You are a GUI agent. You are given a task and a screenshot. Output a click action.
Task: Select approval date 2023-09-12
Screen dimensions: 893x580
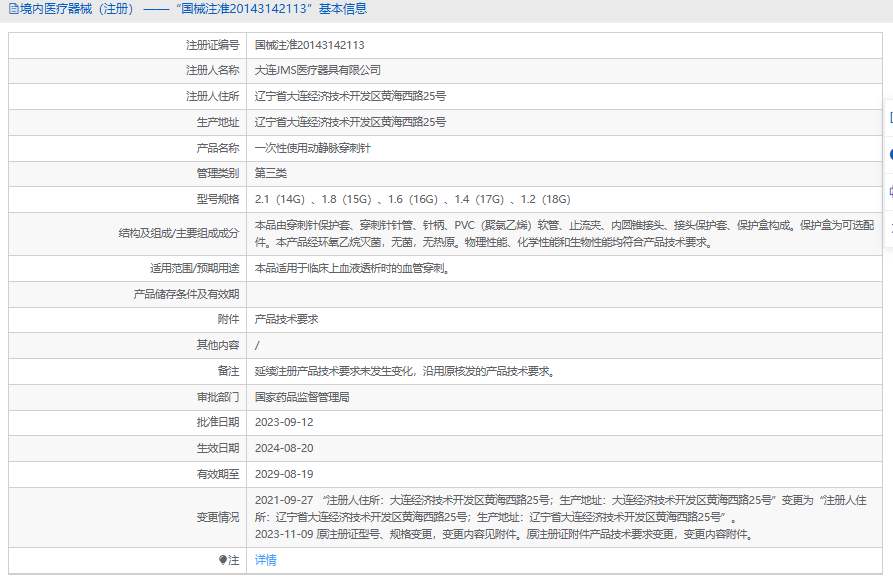(284, 422)
